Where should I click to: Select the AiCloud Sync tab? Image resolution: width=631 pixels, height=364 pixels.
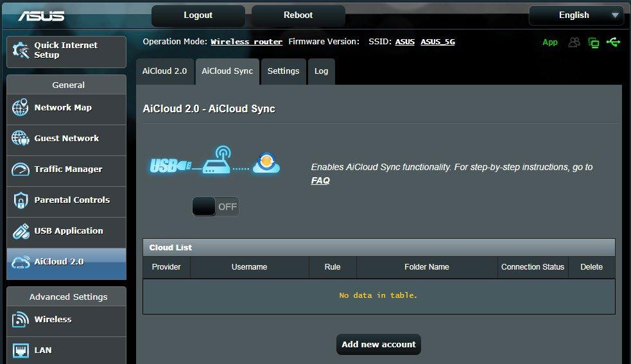tap(227, 71)
